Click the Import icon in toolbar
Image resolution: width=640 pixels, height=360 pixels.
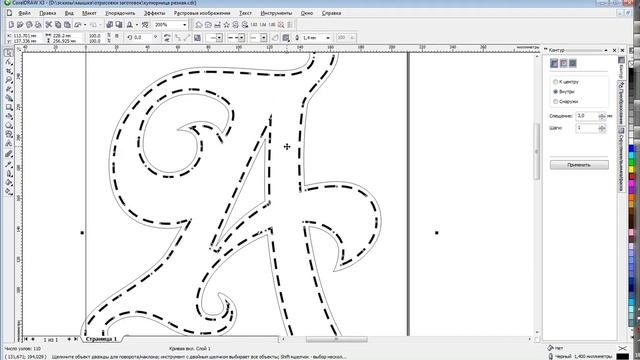point(109,25)
